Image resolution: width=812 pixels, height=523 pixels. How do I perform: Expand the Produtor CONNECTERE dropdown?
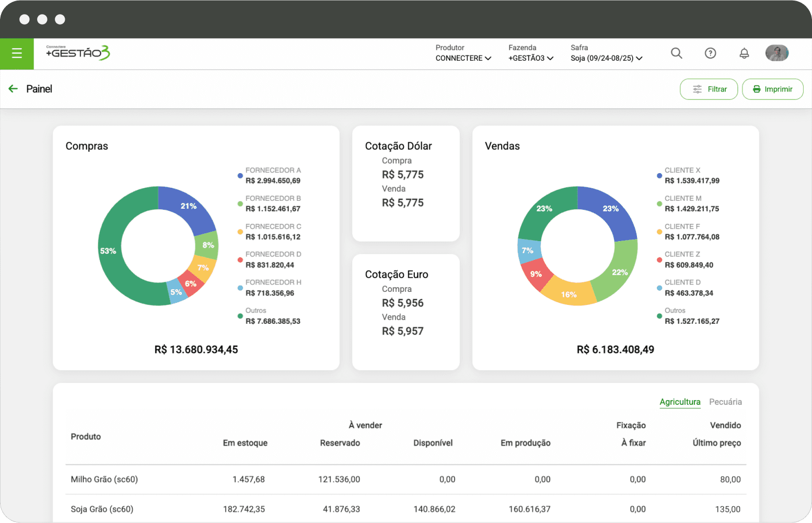[x=463, y=58]
